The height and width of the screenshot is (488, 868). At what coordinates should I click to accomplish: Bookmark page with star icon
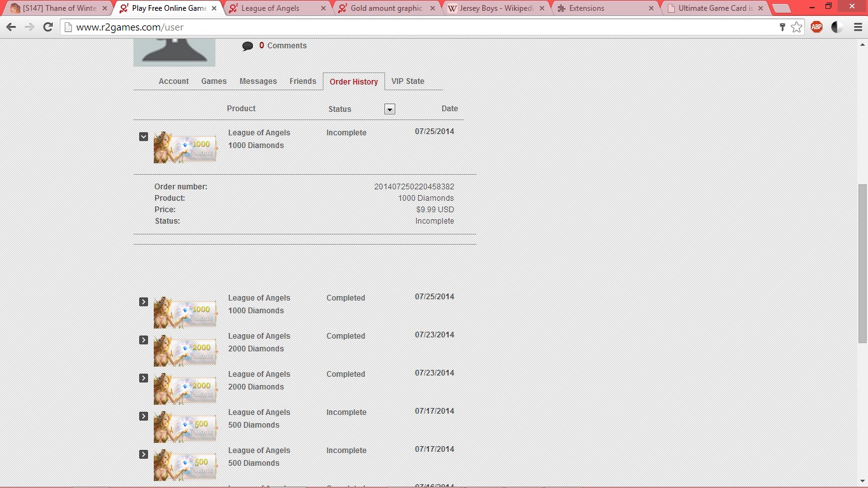[x=797, y=27]
